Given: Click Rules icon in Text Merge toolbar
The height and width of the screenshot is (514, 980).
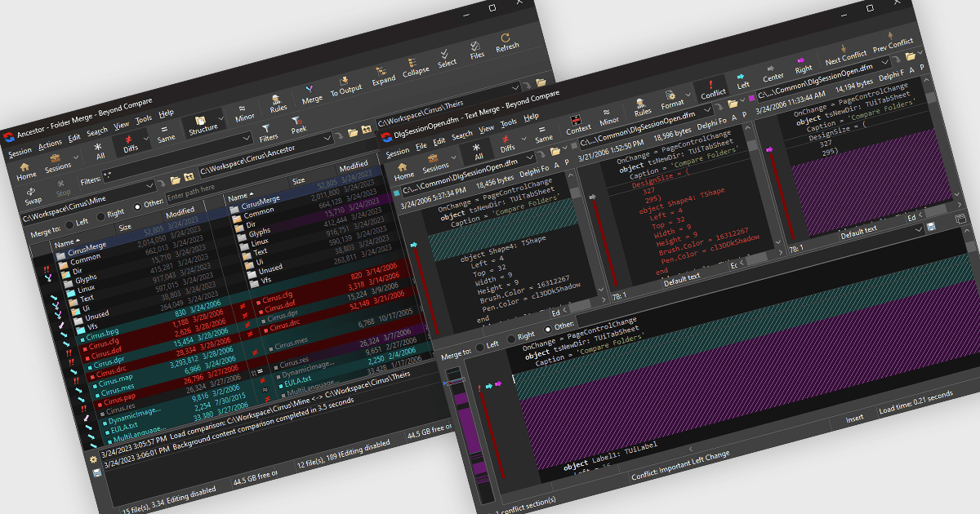Looking at the screenshot, I should 641,104.
